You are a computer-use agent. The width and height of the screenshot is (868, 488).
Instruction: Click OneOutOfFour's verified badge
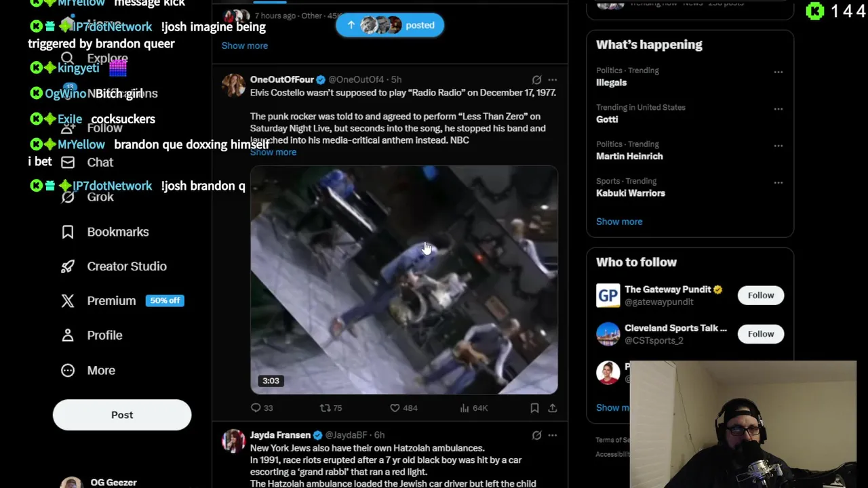(321, 80)
